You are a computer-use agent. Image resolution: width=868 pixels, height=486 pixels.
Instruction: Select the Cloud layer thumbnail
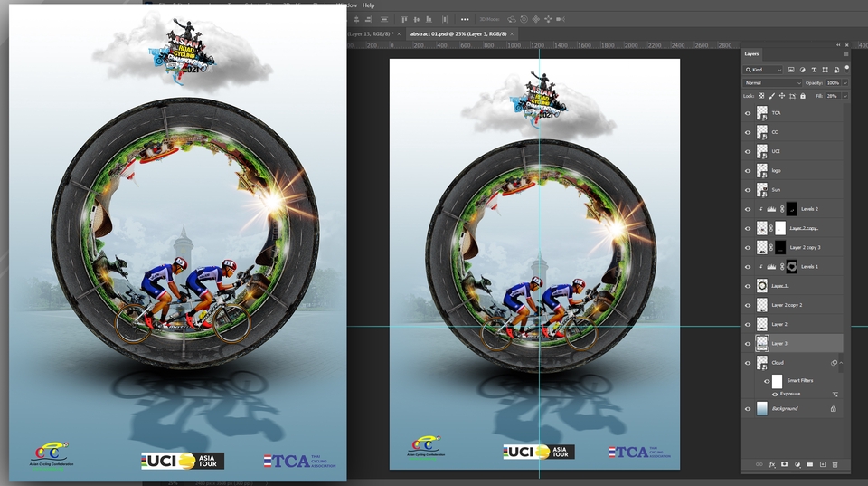click(762, 362)
